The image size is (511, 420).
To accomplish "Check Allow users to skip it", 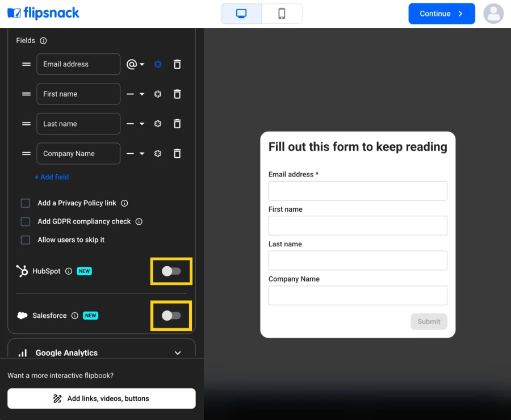I will (25, 240).
